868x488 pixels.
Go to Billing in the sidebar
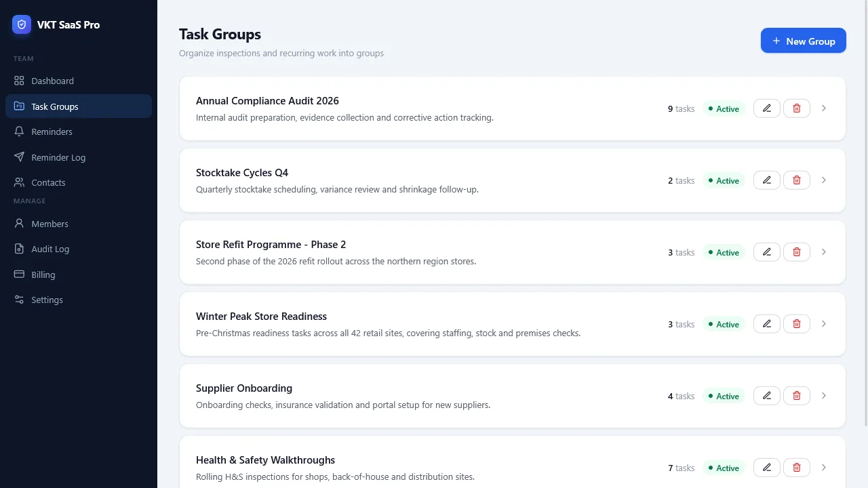[x=79, y=274]
